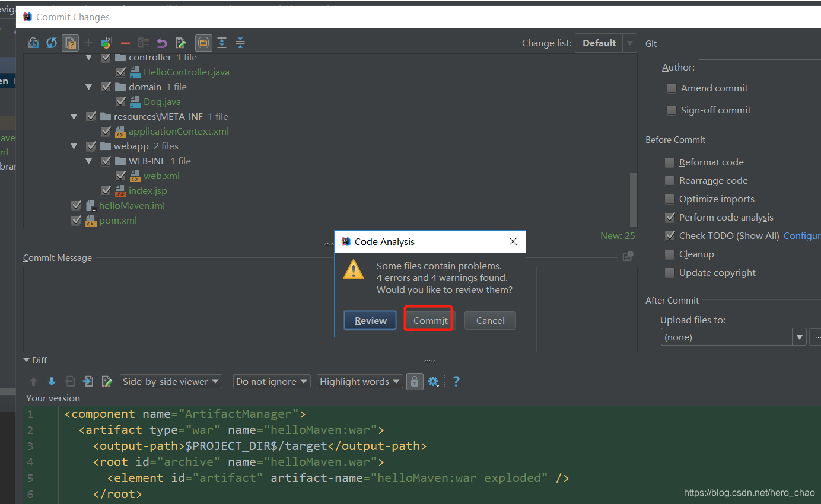Click the "New: 25" status text
Screen dimensions: 821x504
coord(618,235)
